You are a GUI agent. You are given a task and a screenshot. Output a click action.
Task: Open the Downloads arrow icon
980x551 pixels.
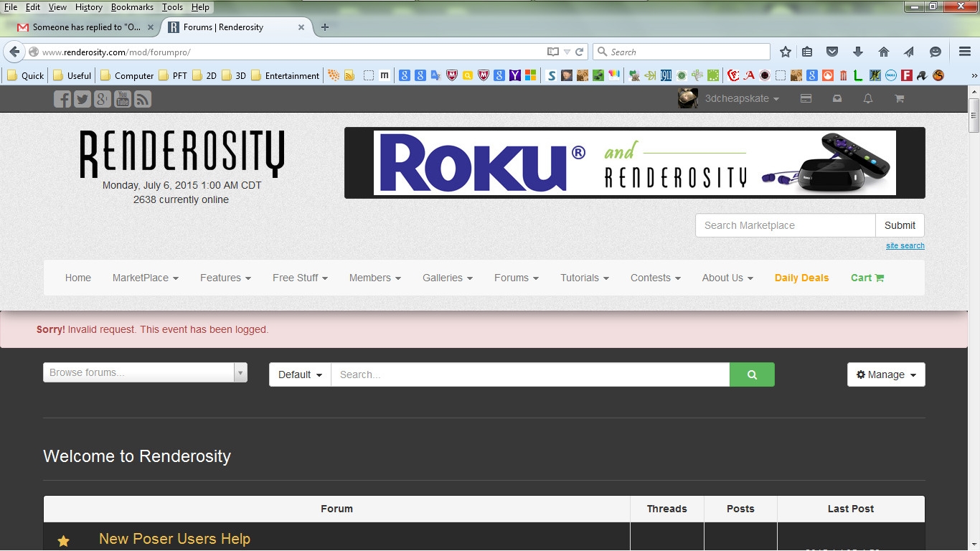pyautogui.click(x=858, y=52)
